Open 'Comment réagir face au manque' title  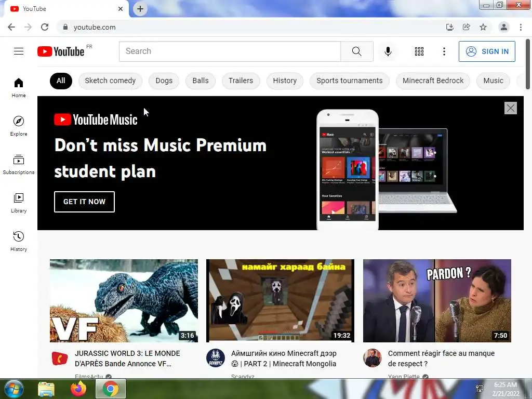click(441, 358)
